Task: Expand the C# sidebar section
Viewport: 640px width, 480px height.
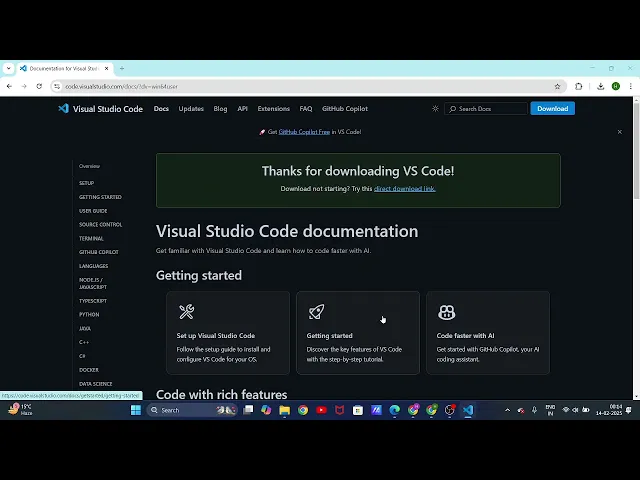Action: [x=82, y=356]
